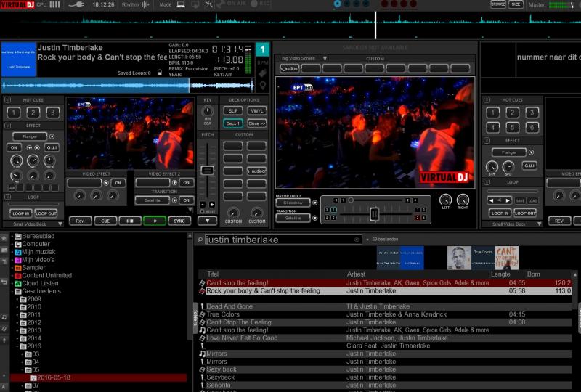
Task: Trigger hot cue 2 on left deck
Action: [x=33, y=113]
